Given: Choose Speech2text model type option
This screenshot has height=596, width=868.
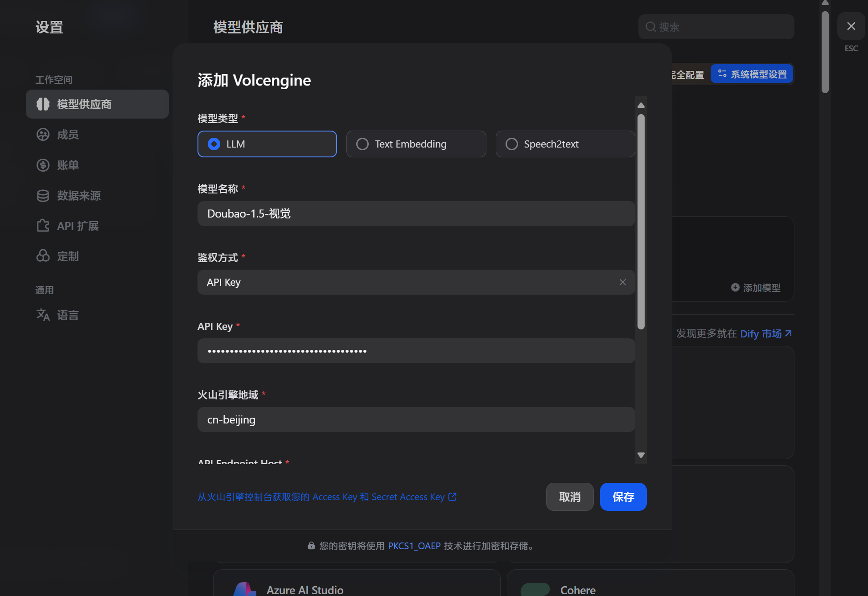Looking at the screenshot, I should pyautogui.click(x=512, y=144).
